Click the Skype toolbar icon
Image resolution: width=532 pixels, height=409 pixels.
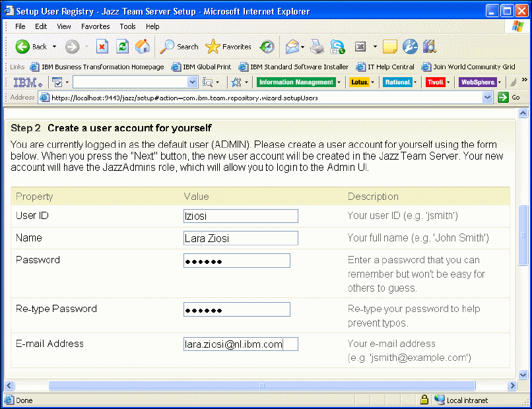click(x=337, y=46)
